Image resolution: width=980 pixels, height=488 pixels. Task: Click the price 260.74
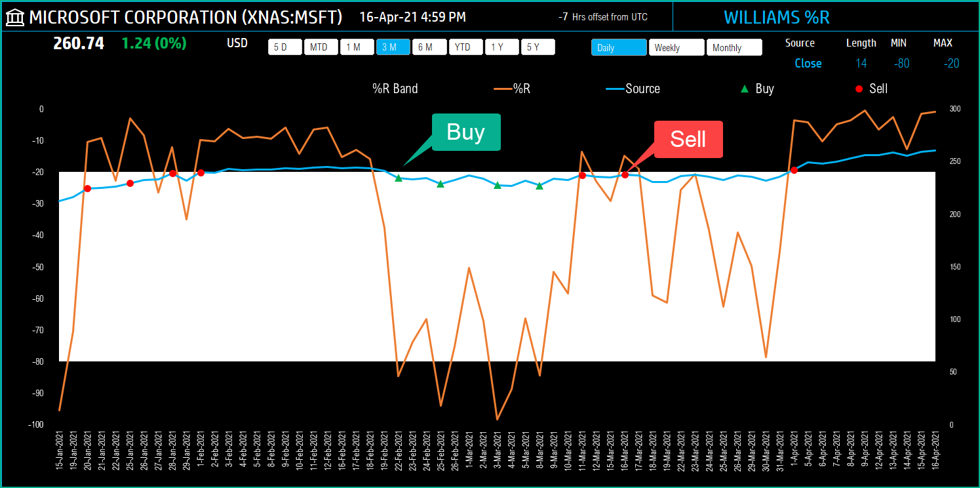79,43
